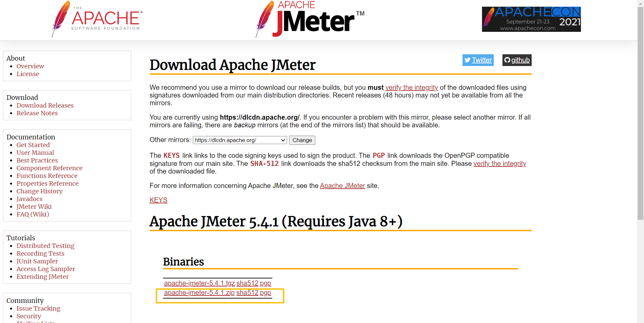644x323 pixels.
Task: Download apache-jmeter-5.4.1.tgz
Action: tap(199, 283)
